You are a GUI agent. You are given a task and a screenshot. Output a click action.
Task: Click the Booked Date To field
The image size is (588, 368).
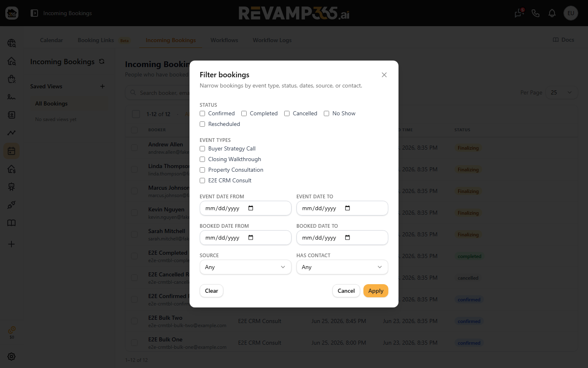click(x=342, y=238)
